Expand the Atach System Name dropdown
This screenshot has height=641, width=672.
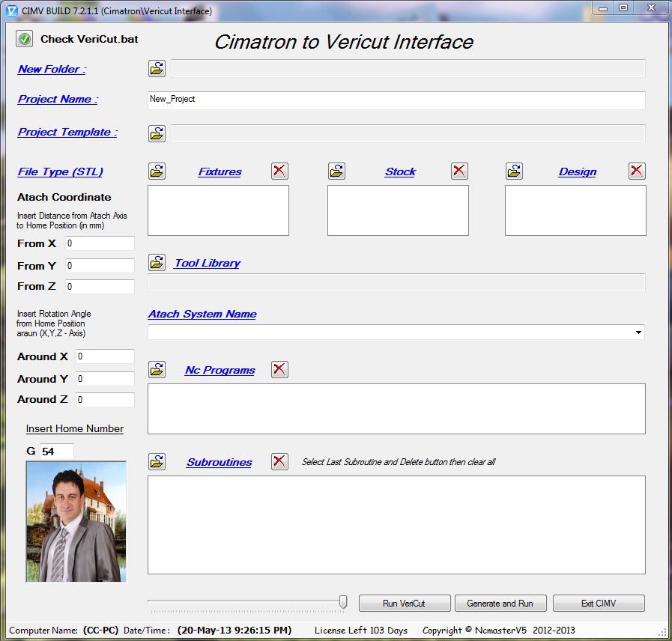638,332
